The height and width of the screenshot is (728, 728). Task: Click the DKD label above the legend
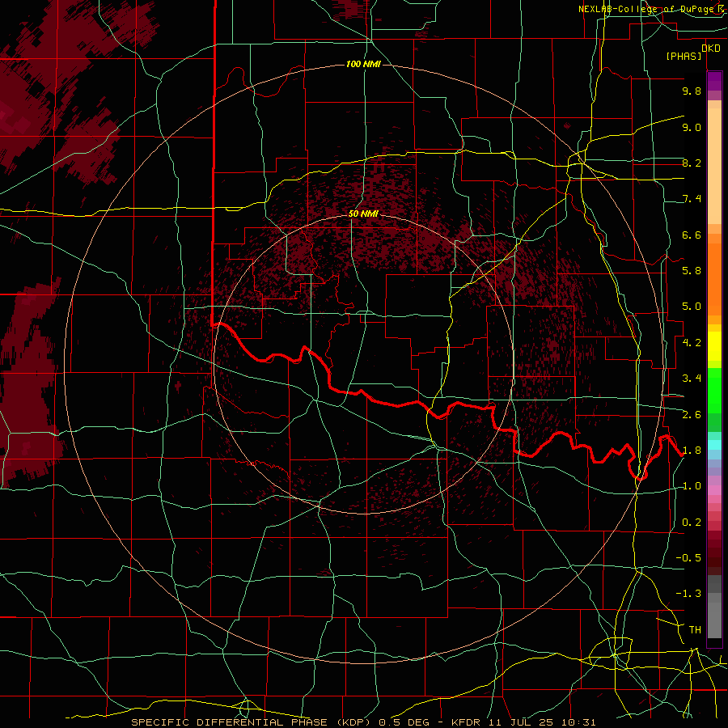click(711, 49)
